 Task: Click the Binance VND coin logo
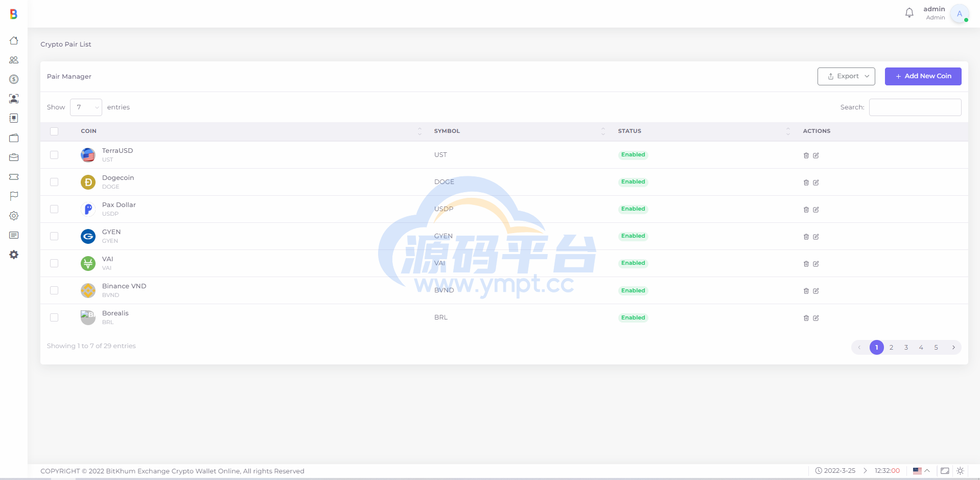[x=88, y=290]
